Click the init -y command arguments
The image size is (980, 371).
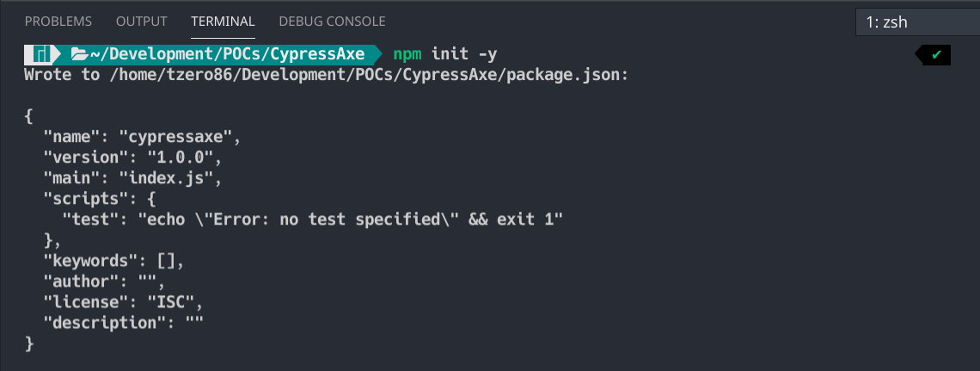[464, 54]
